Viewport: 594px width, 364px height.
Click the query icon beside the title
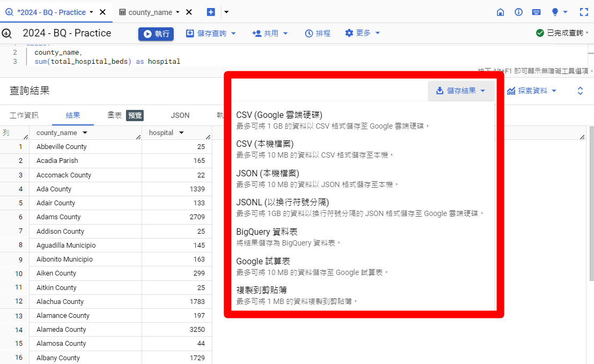[6, 33]
